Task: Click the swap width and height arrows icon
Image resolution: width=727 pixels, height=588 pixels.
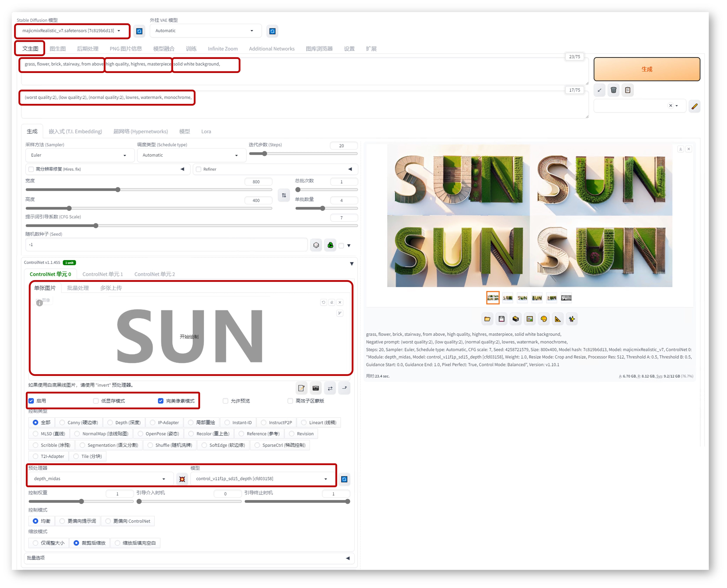Action: 284,195
